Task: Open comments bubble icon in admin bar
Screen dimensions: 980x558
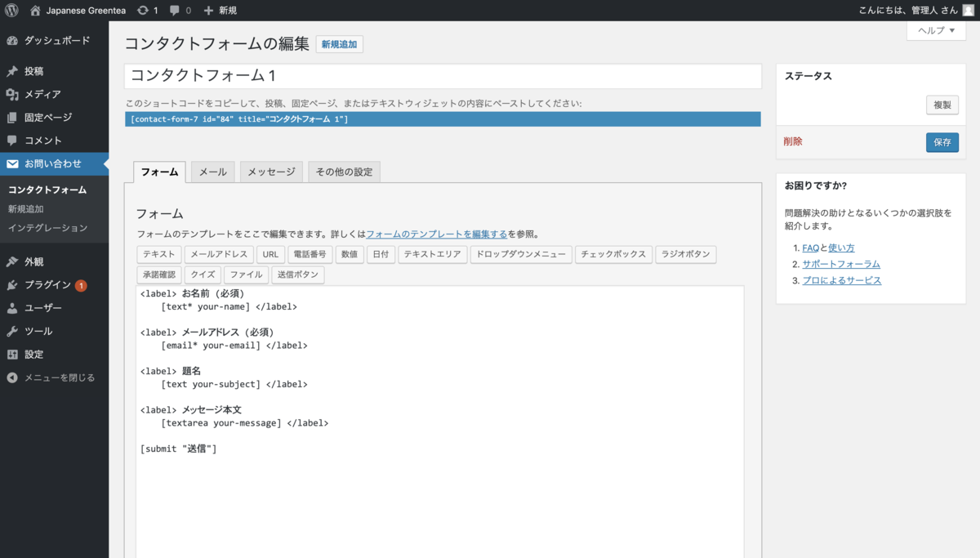Action: (175, 11)
